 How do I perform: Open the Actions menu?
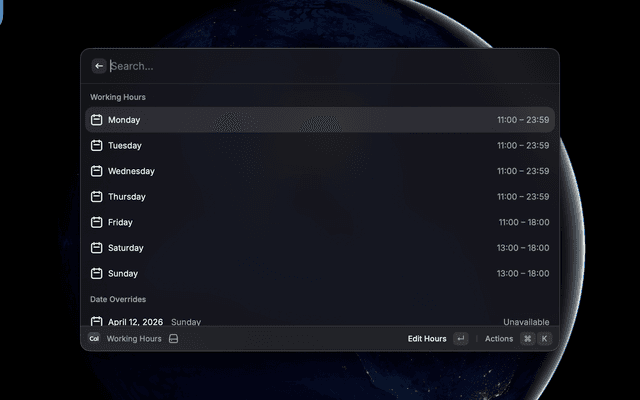pyautogui.click(x=499, y=339)
